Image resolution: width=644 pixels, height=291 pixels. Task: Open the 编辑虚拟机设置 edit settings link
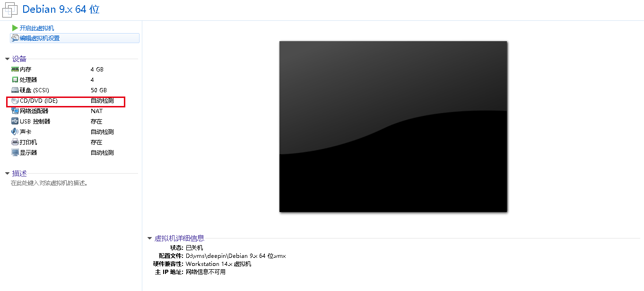click(40, 38)
